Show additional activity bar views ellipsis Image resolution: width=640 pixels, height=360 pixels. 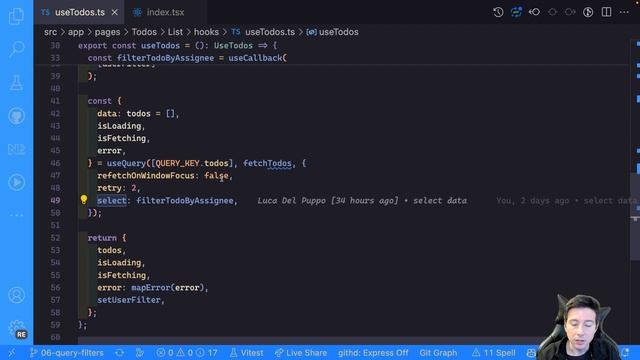tap(16, 215)
